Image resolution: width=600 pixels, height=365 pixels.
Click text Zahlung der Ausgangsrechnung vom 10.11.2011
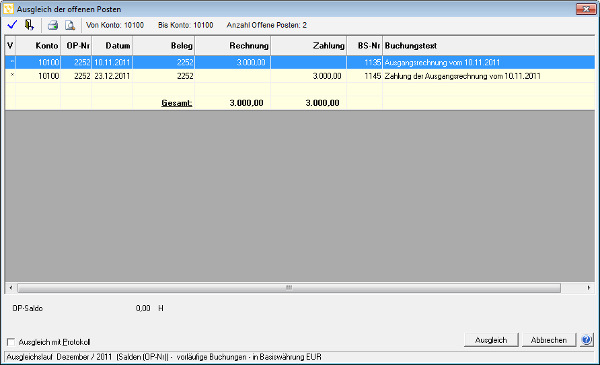pos(462,76)
